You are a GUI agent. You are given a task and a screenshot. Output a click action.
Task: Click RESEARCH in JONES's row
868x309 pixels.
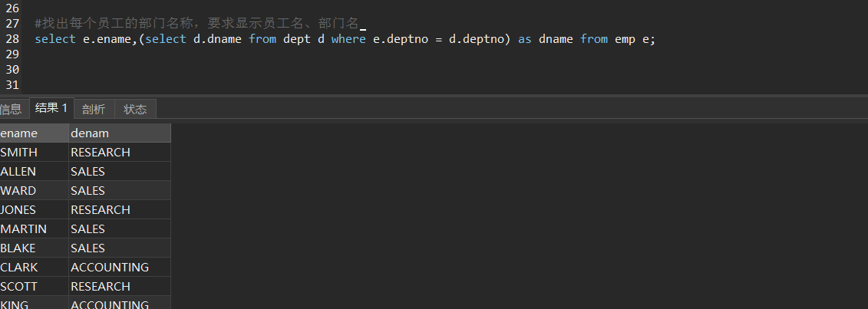click(x=120, y=209)
